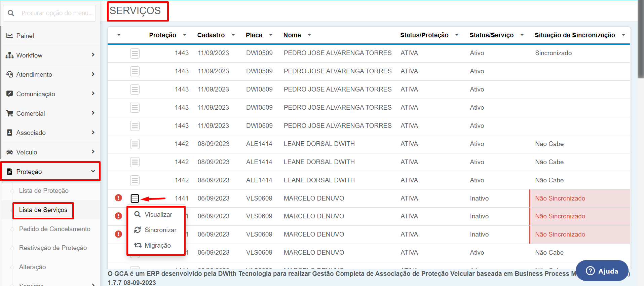Click the magnifier icon in the menu search box
644x286 pixels.
(x=11, y=13)
